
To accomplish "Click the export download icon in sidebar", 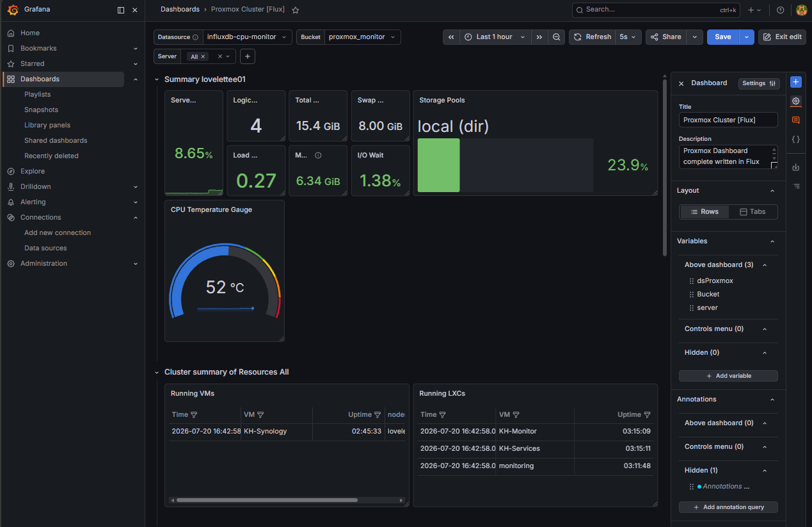I will point(796,167).
